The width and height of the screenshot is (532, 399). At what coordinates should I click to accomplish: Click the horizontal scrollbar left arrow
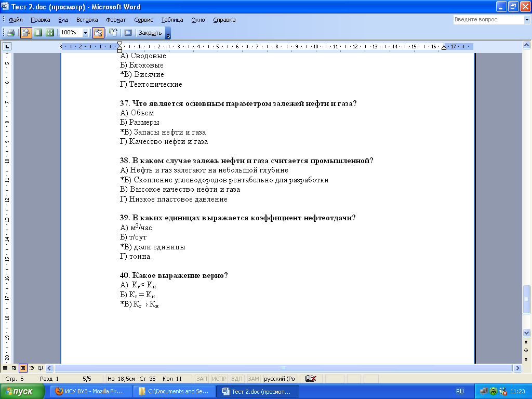49,368
